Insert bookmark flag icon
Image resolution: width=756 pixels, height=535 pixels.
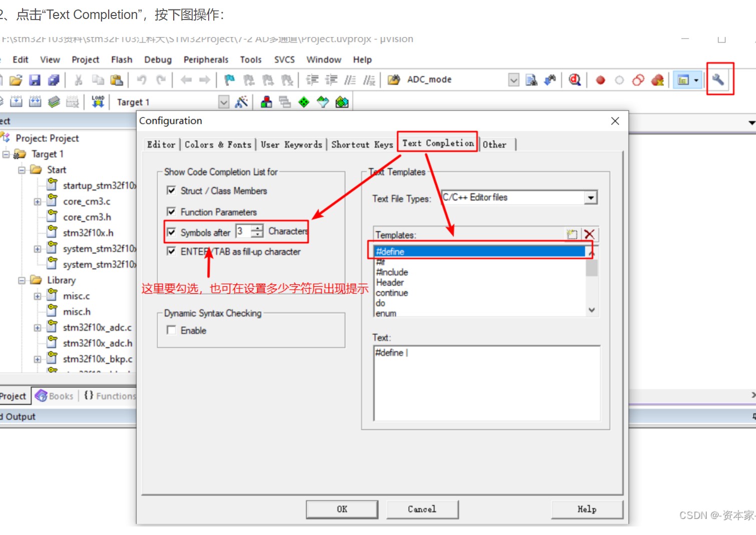[230, 80]
